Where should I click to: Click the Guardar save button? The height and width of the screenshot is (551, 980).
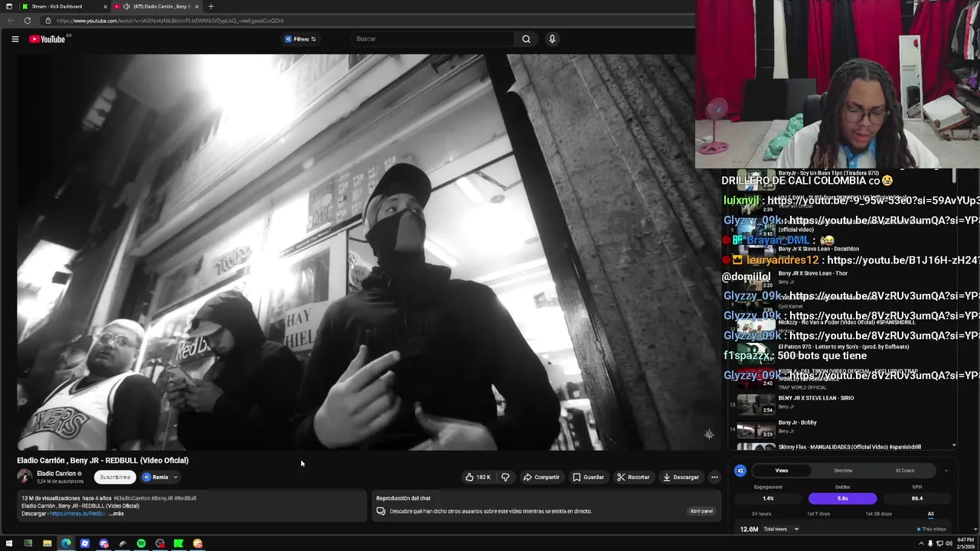pos(589,477)
